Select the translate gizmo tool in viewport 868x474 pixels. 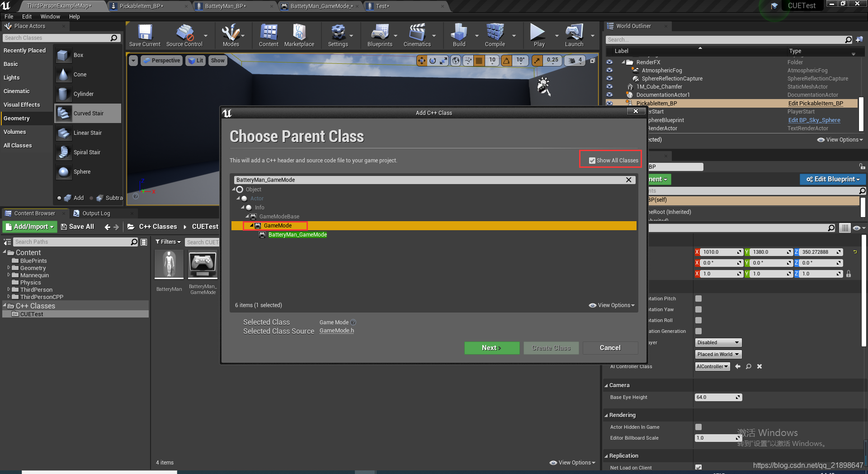[421, 61]
